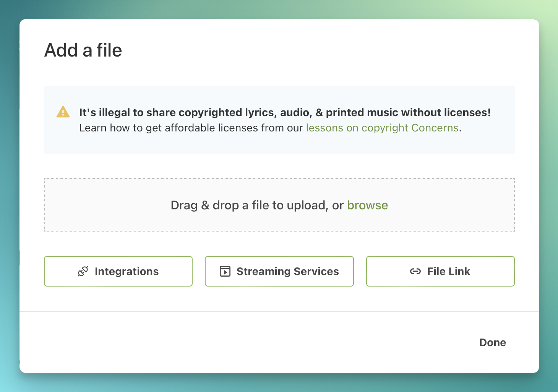Viewport: 558px width, 392px height.
Task: Click the bold illegal-to-share copyright warning text
Action: pos(285,112)
